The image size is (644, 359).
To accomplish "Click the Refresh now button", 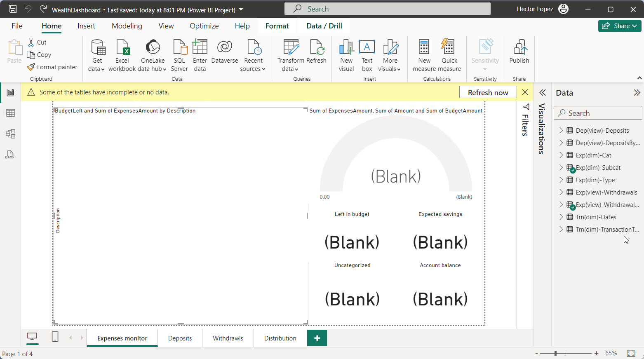I will coord(488,92).
